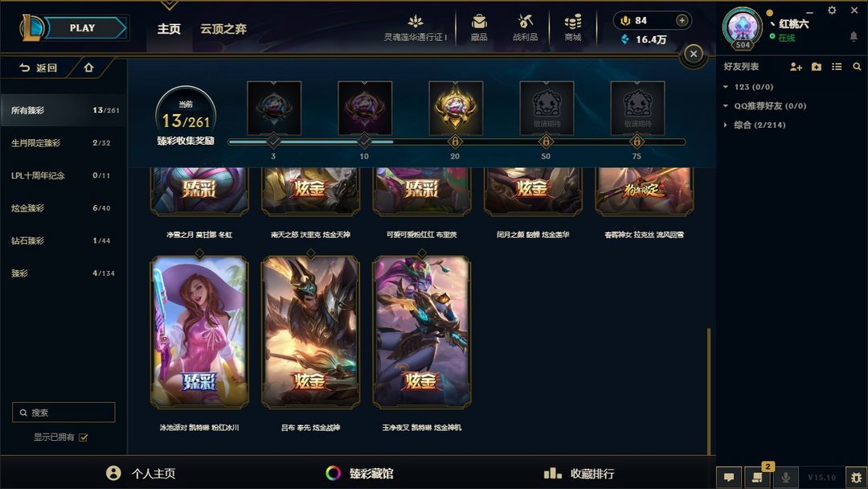This screenshot has height=489, width=868.
Task: Open the settings gear icon
Action: 832,10
